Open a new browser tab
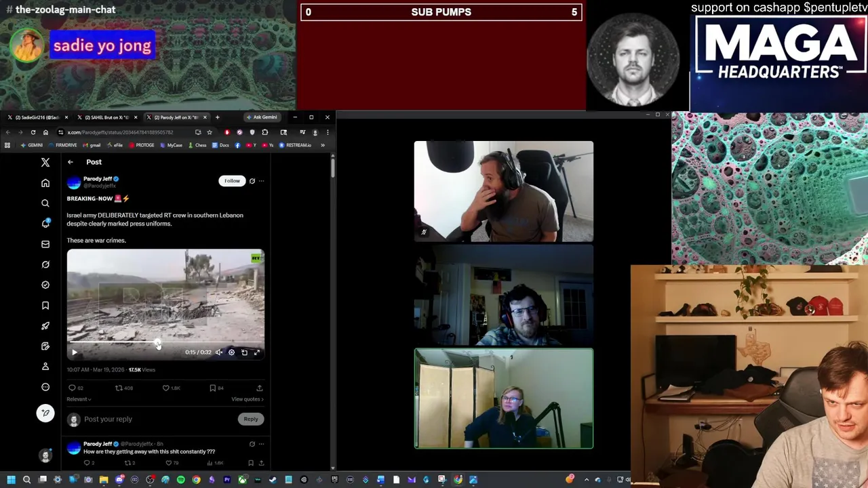Image resolution: width=868 pixels, height=488 pixels. (217, 117)
